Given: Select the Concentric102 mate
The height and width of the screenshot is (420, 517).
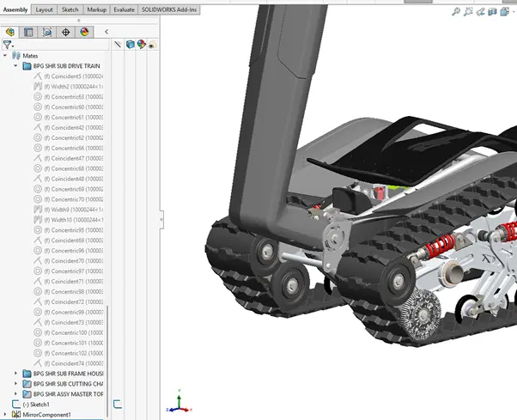Looking at the screenshot, I should click(74, 353).
